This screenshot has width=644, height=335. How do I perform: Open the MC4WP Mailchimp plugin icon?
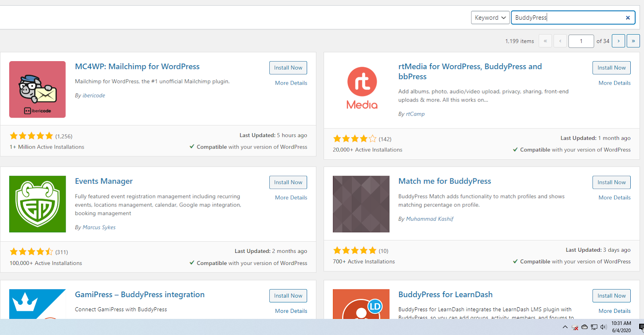pyautogui.click(x=37, y=89)
